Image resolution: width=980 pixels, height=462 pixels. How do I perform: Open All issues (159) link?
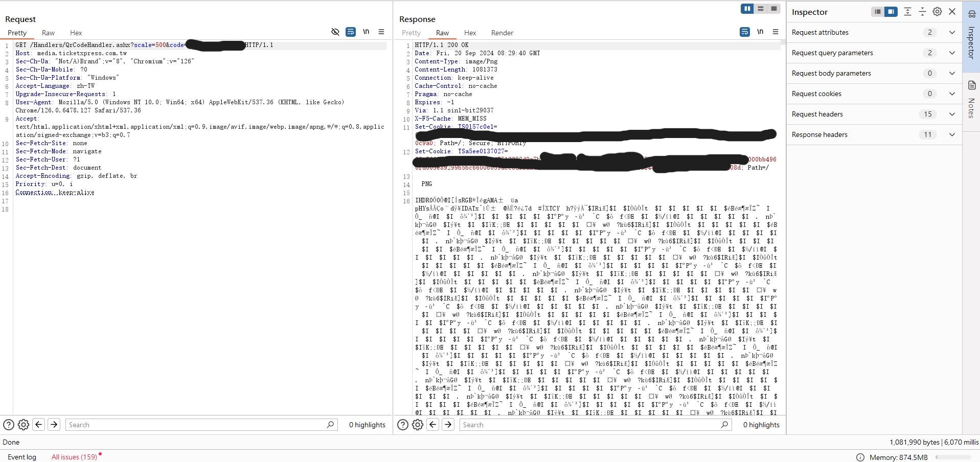[74, 457]
